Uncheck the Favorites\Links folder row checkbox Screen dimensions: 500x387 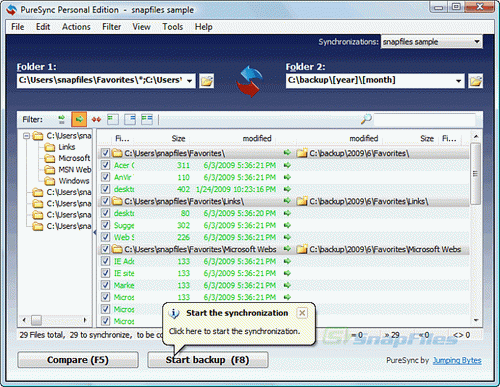105,201
